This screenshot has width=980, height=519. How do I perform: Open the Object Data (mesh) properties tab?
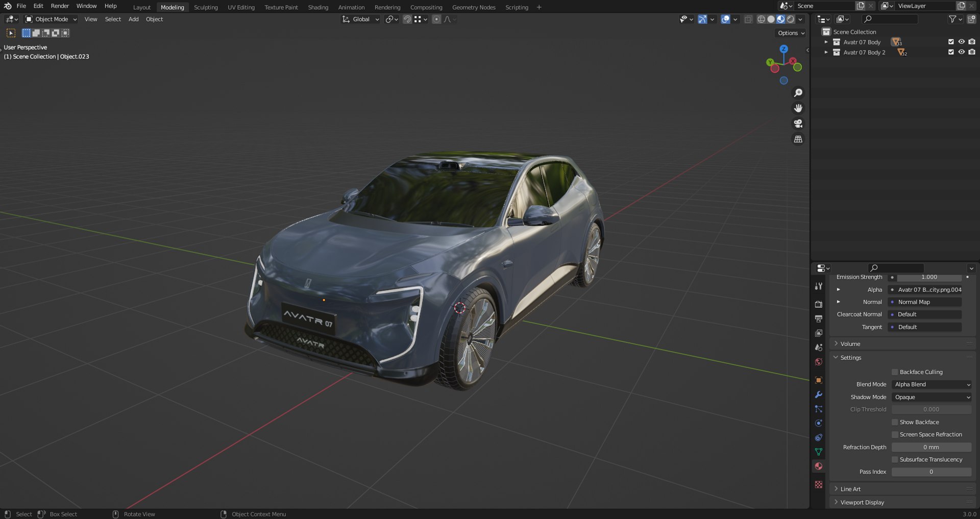pos(819,452)
